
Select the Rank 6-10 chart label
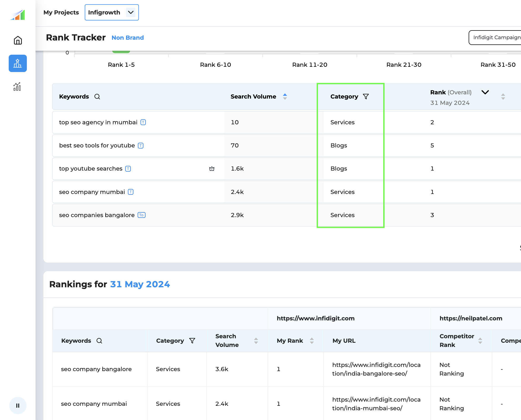pos(216,65)
